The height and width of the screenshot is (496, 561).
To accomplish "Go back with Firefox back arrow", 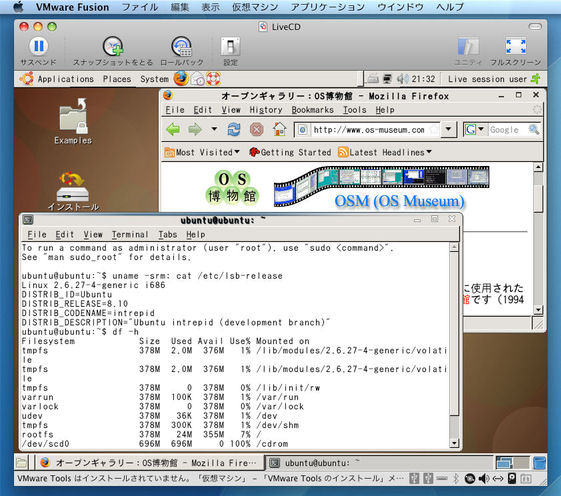I will pyautogui.click(x=174, y=129).
